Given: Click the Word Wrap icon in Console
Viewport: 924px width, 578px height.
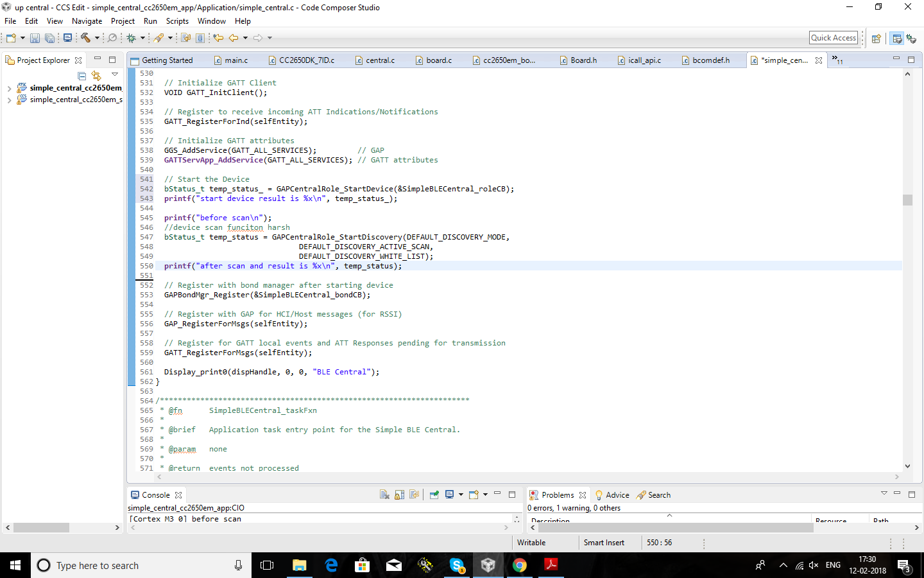Looking at the screenshot, I should point(414,495).
